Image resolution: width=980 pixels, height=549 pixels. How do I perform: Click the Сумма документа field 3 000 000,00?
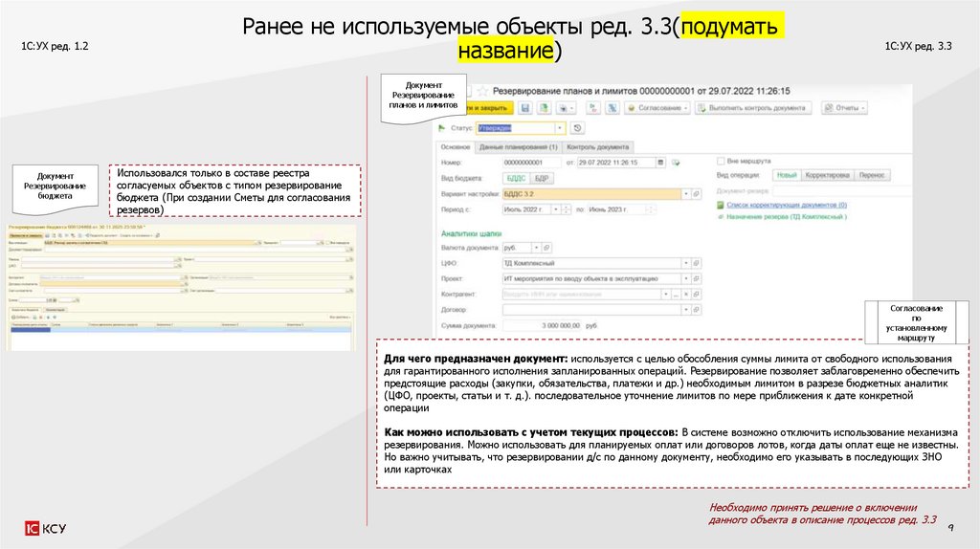(x=542, y=325)
